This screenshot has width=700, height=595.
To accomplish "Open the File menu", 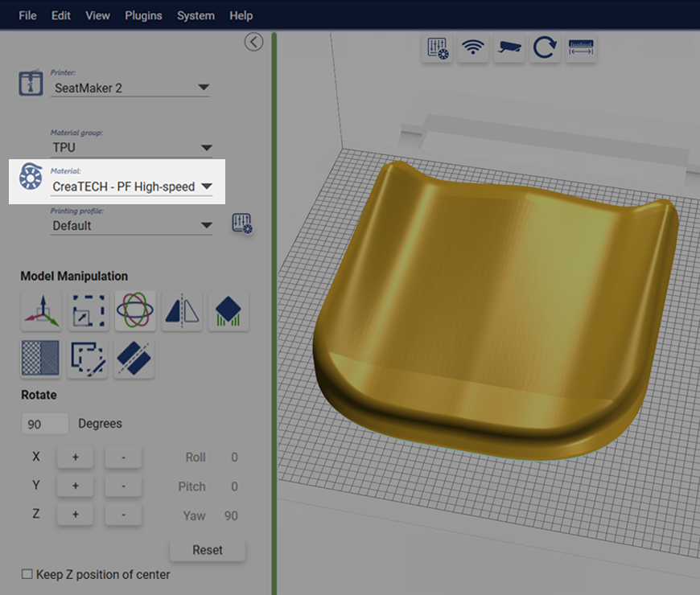I will click(27, 15).
